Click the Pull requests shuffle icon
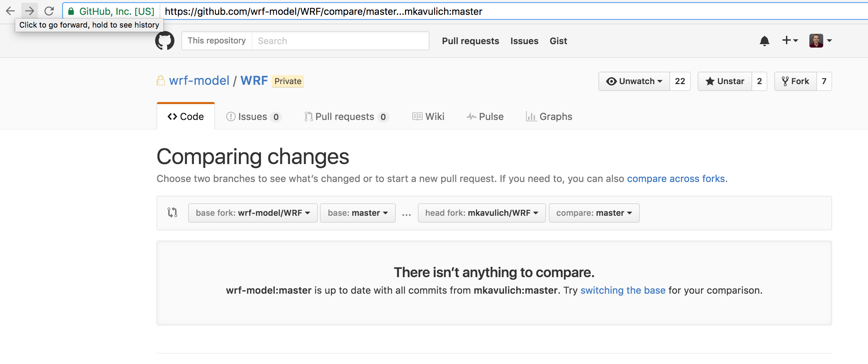Image resolution: width=868 pixels, height=364 pixels. (x=309, y=116)
